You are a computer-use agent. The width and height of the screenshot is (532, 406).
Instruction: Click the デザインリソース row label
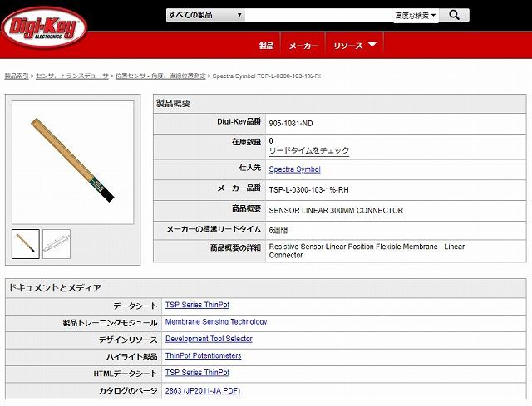pyautogui.click(x=128, y=340)
